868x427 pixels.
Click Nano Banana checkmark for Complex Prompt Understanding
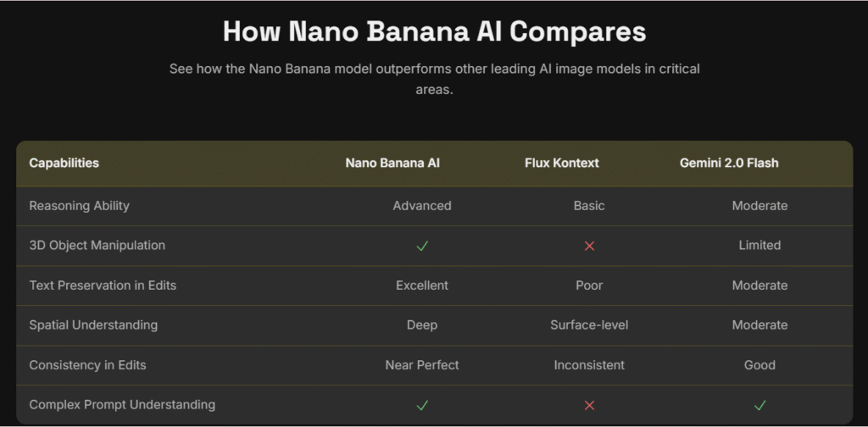[x=422, y=406]
